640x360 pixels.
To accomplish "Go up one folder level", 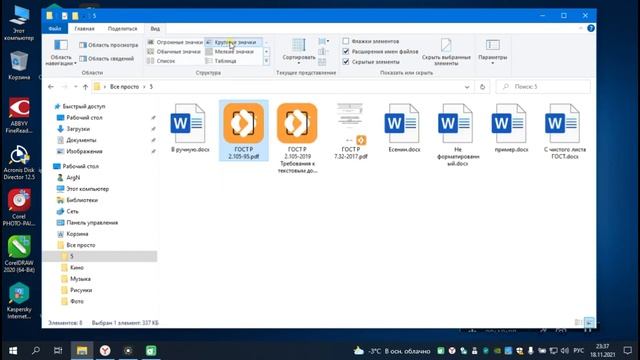I will pyautogui.click(x=85, y=87).
